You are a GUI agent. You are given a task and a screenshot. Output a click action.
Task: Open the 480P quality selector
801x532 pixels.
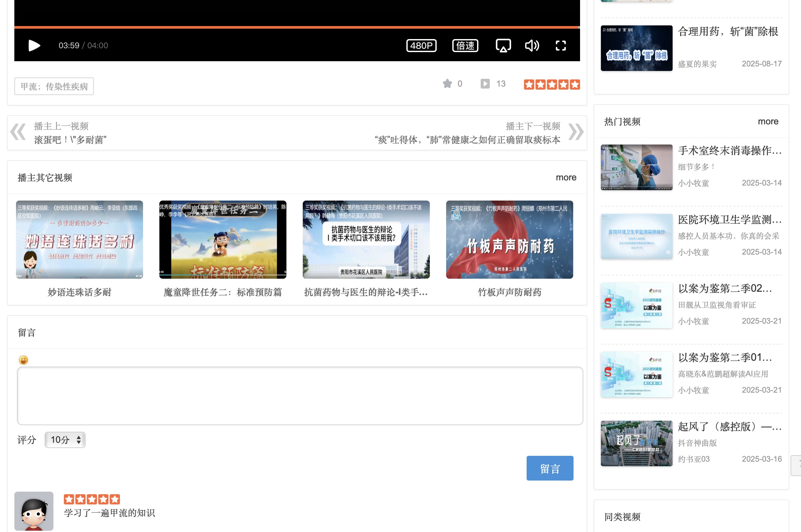coord(421,46)
